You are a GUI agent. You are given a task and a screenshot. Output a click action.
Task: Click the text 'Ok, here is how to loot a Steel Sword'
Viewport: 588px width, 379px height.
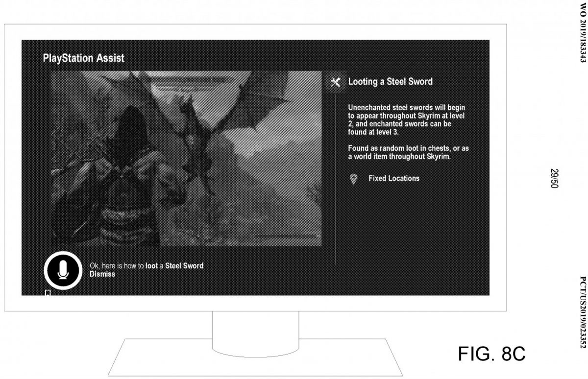click(x=147, y=266)
